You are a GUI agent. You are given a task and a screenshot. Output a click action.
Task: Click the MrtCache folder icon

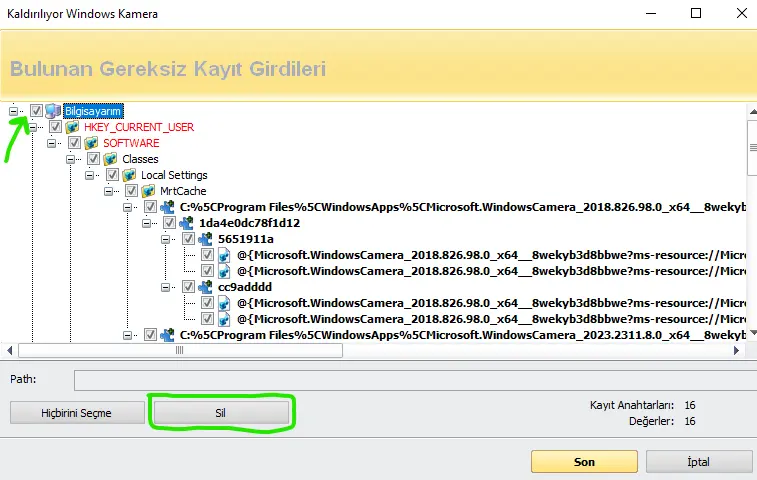148,191
